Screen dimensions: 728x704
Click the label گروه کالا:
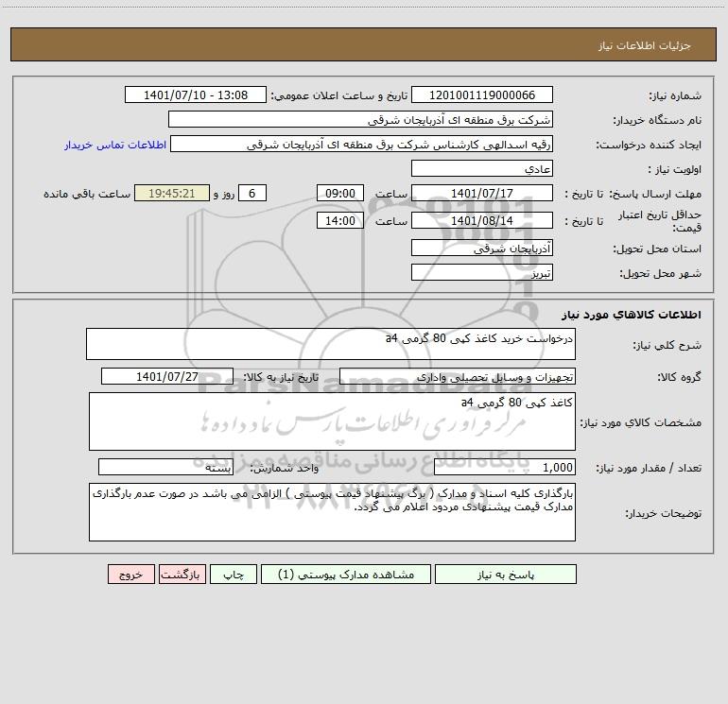click(x=679, y=377)
